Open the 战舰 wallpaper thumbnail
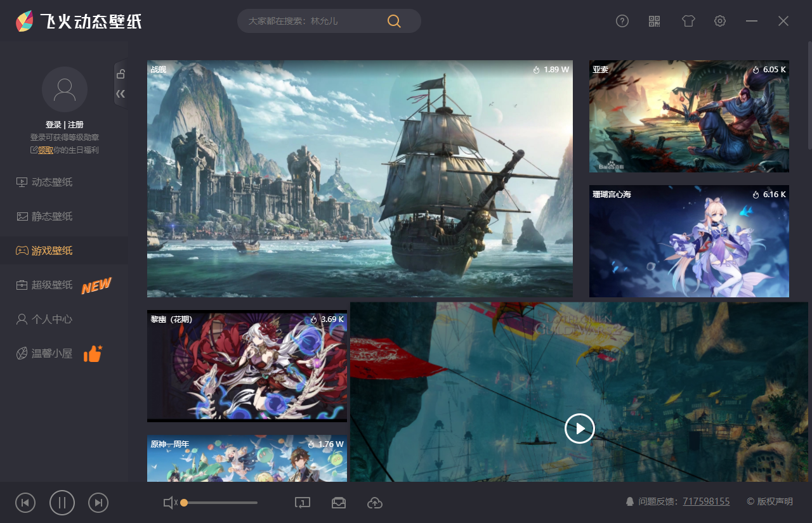Image resolution: width=812 pixels, height=523 pixels. 360,179
